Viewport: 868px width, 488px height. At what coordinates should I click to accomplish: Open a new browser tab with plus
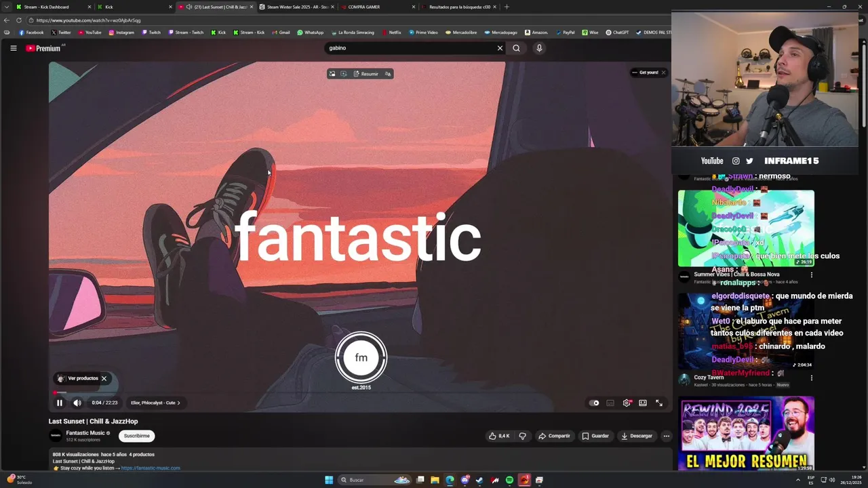pos(507,7)
